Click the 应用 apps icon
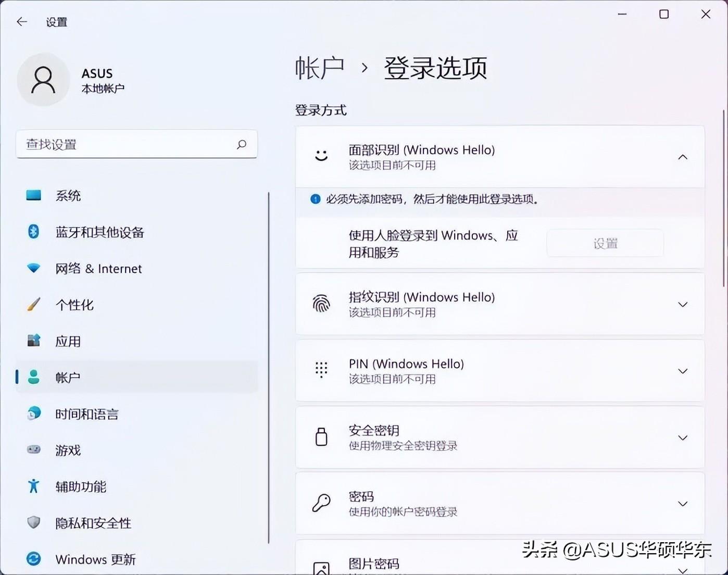Viewport: 728px width, 575px height. pyautogui.click(x=34, y=341)
